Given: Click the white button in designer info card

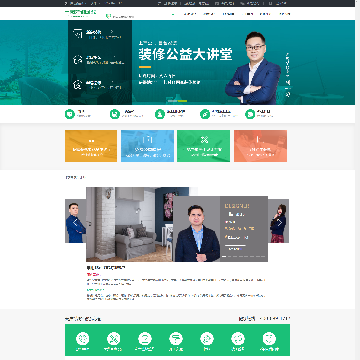Looking at the screenshot, I should click(x=236, y=249).
